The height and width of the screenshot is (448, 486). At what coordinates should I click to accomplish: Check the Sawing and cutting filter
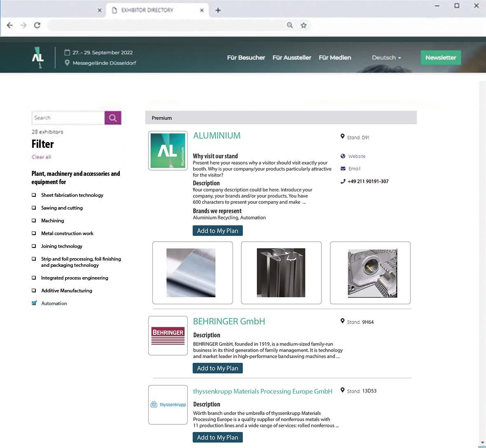[x=34, y=208]
